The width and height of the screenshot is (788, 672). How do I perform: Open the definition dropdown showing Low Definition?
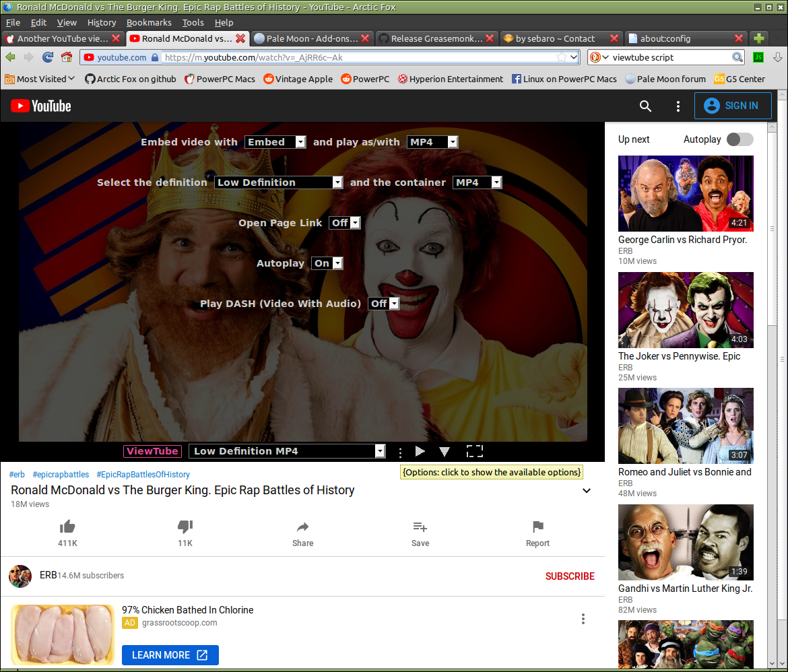[x=279, y=182]
